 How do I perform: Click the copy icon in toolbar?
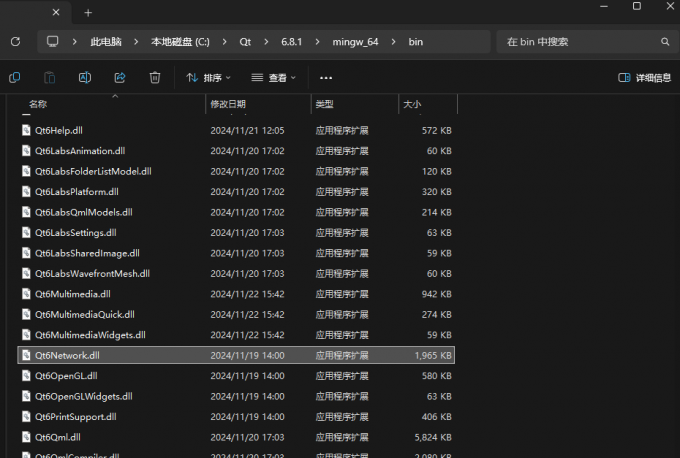(15, 77)
